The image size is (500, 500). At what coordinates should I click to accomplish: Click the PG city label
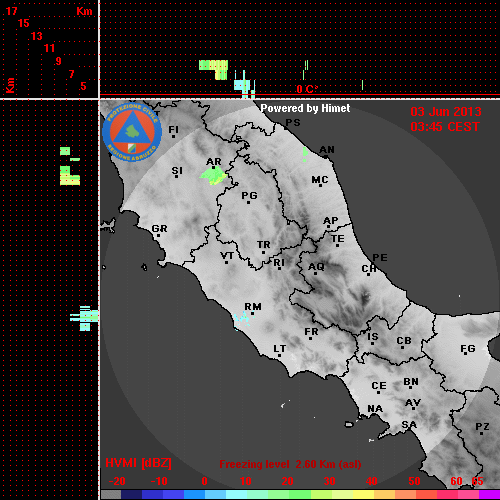pos(249,195)
